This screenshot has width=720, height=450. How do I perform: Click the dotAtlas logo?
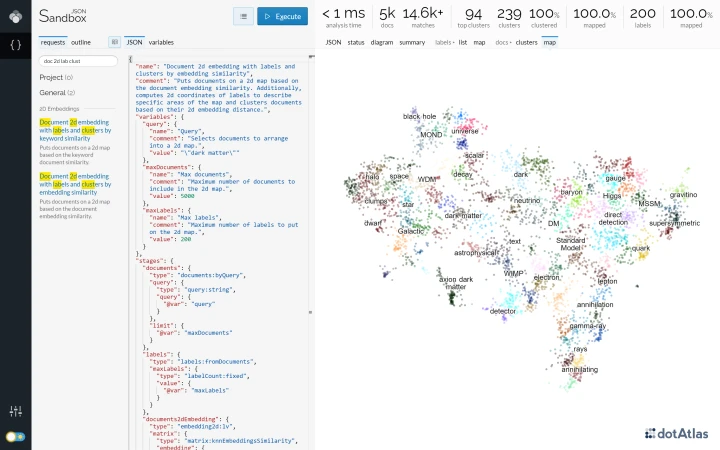[676, 433]
